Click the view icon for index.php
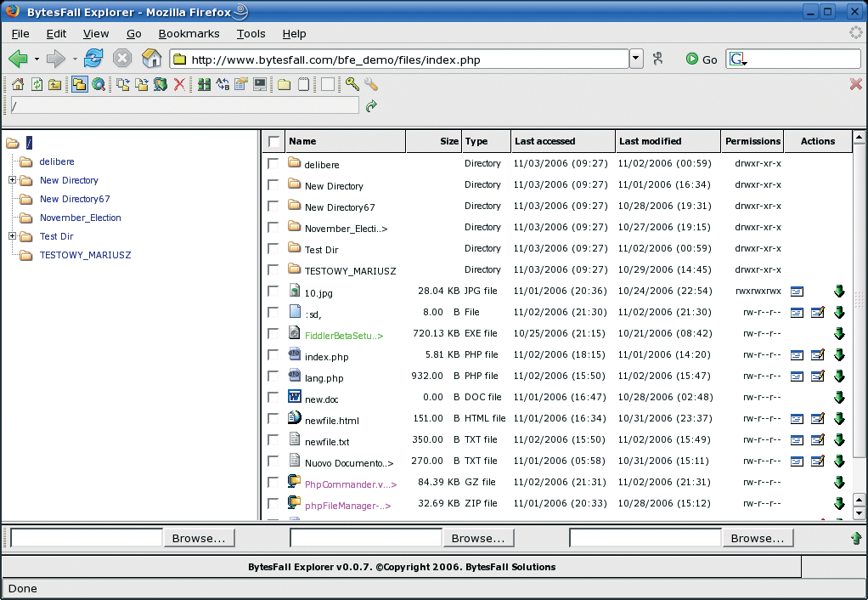The height and width of the screenshot is (600, 868). click(x=797, y=354)
